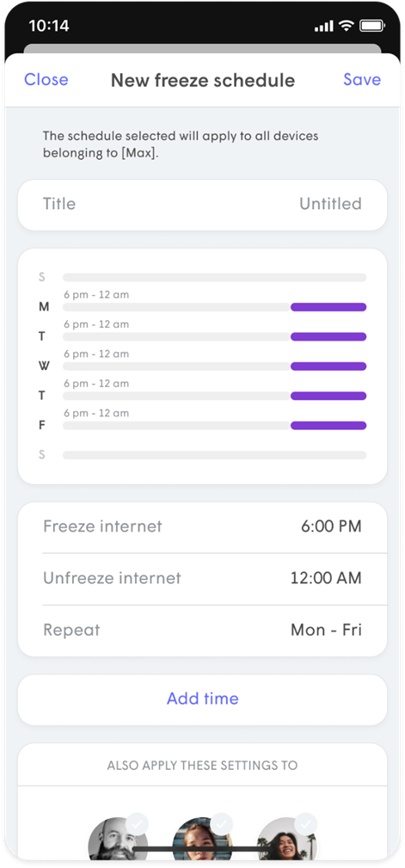Select Friday's purple schedule bar

pos(328,425)
